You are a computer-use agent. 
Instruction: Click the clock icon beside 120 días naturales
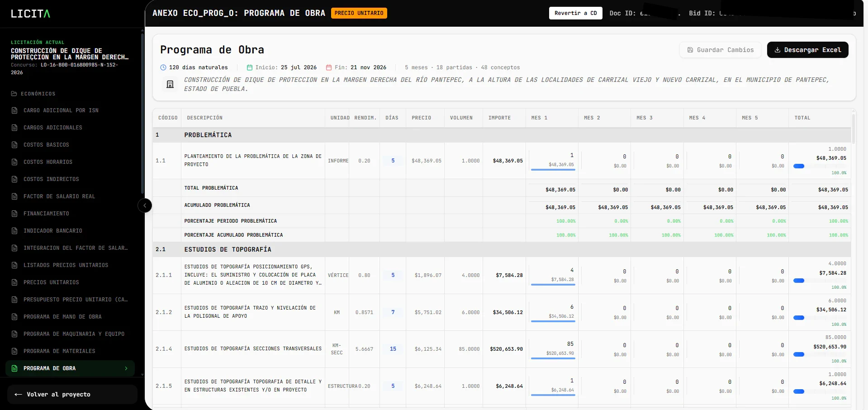[x=163, y=67]
